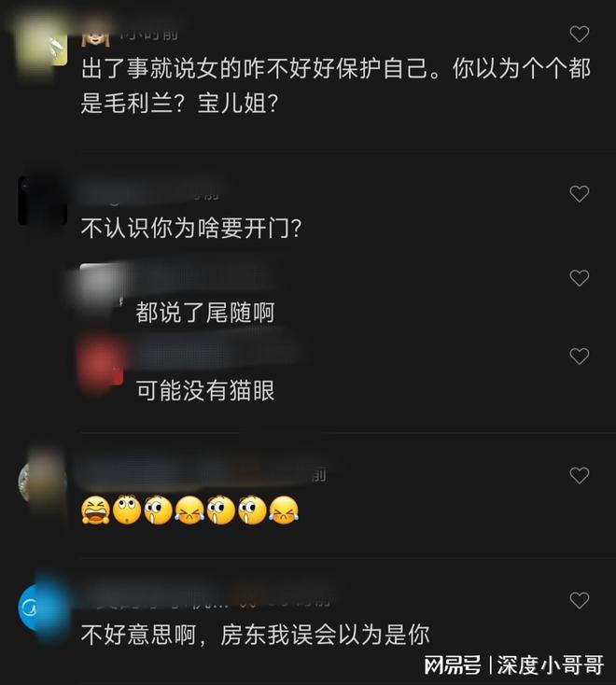Tap the row of crying-laughing emojis
Screen dimensions: 616x685
click(190, 510)
